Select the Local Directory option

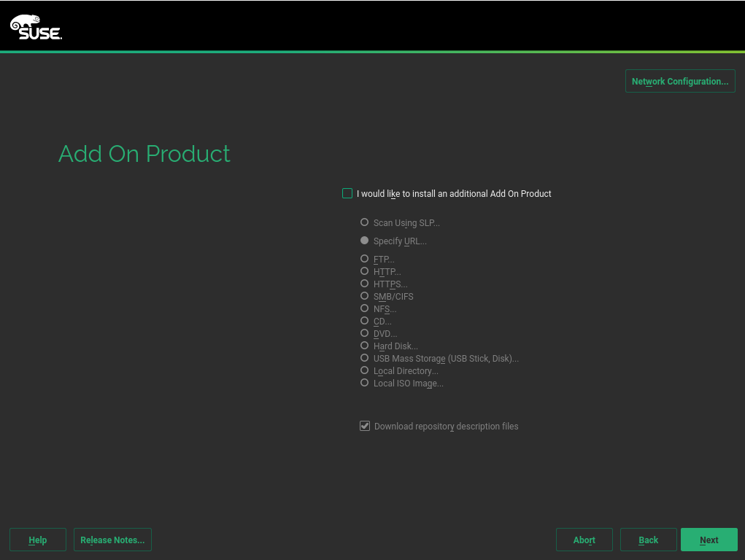click(x=365, y=370)
